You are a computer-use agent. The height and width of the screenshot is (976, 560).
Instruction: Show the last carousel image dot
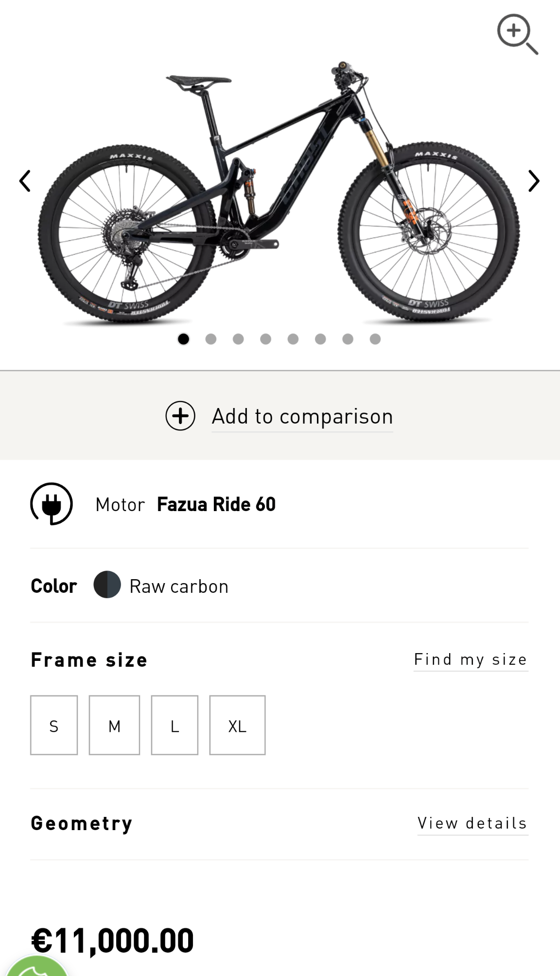pos(375,339)
